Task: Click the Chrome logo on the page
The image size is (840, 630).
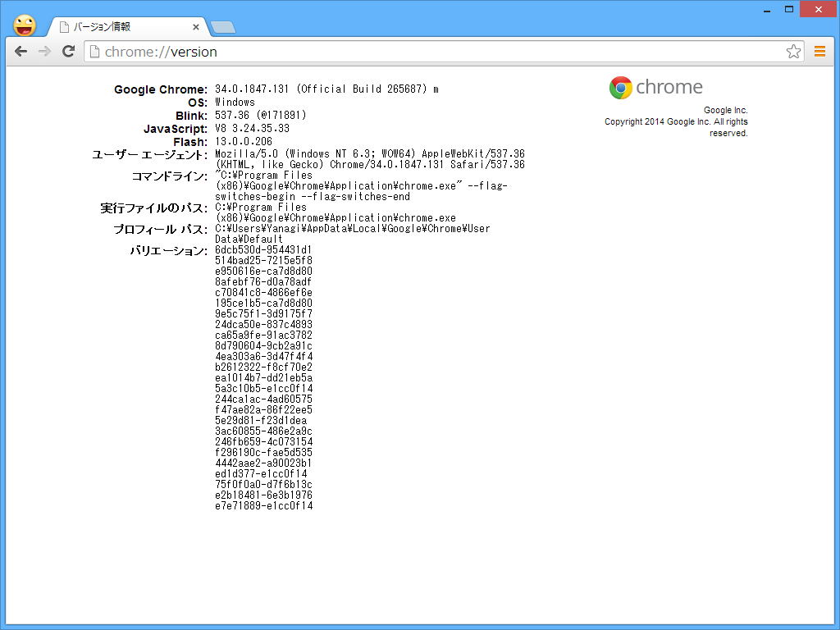Action: [620, 87]
